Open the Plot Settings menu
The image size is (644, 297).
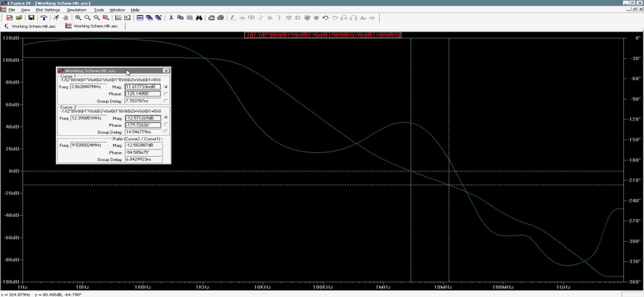48,10
